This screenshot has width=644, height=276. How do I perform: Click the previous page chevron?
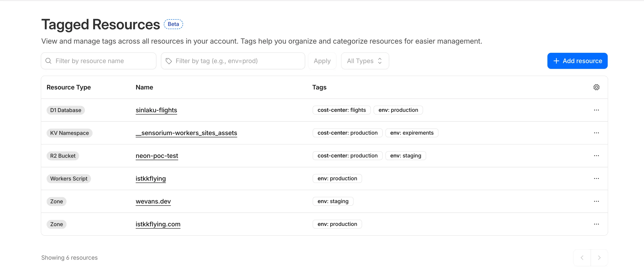click(582, 257)
